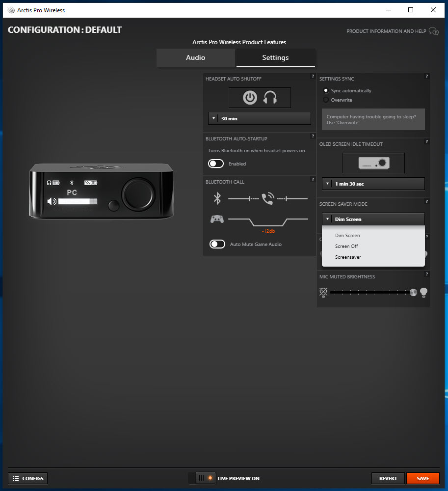Image resolution: width=448 pixels, height=491 pixels.
Task: Click the game controller icon
Action: click(217, 219)
